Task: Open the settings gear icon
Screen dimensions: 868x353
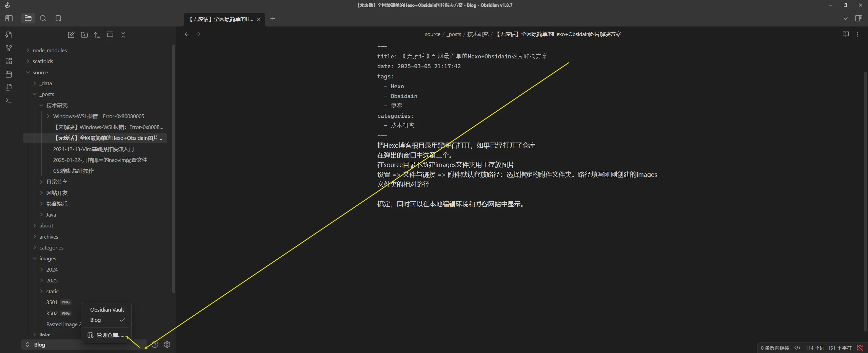Action: pyautogui.click(x=167, y=345)
